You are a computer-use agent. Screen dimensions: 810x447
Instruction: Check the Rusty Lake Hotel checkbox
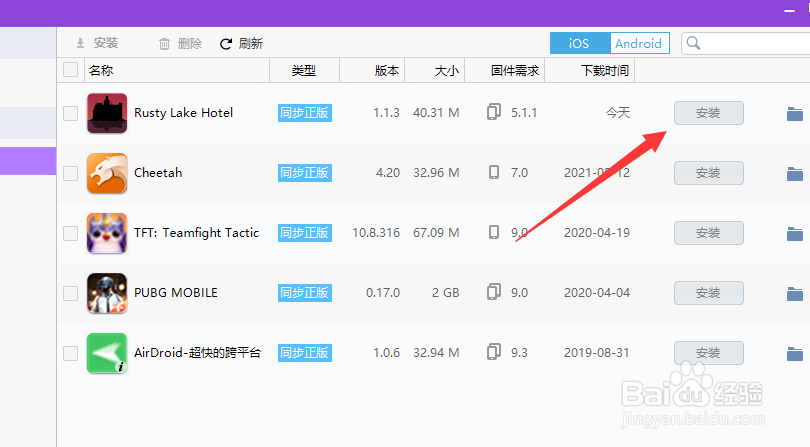pyautogui.click(x=71, y=113)
